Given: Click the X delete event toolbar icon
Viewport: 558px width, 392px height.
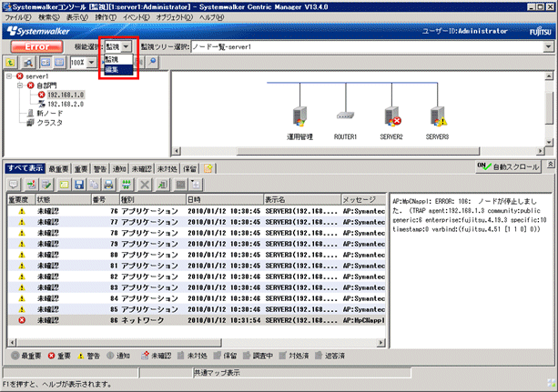Looking at the screenshot, I should pos(145,185).
